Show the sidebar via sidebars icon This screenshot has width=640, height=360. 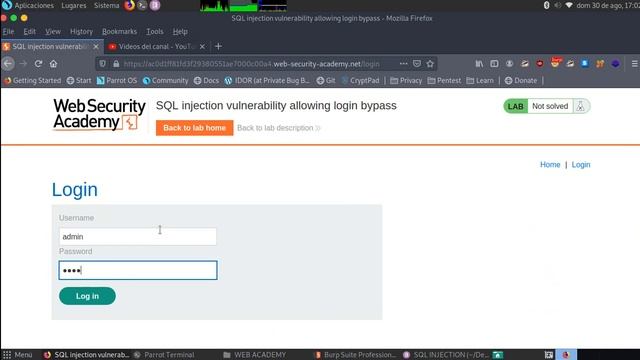(x=494, y=64)
